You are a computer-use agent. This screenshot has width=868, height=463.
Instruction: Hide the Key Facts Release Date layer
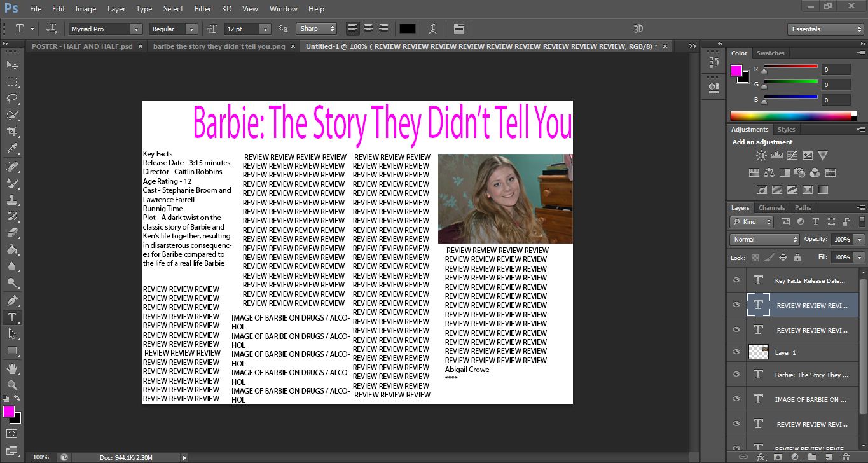(736, 280)
